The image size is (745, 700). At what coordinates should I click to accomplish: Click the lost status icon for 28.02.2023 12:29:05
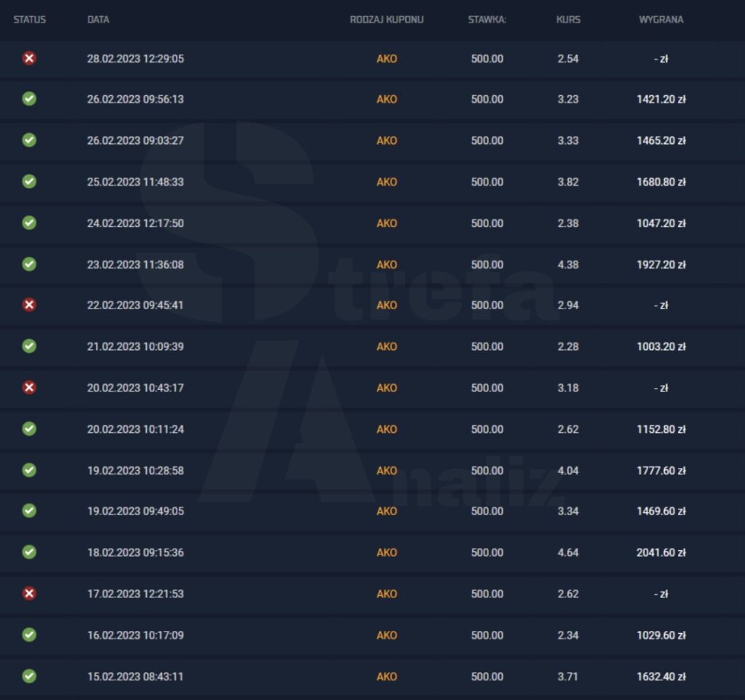pyautogui.click(x=29, y=58)
